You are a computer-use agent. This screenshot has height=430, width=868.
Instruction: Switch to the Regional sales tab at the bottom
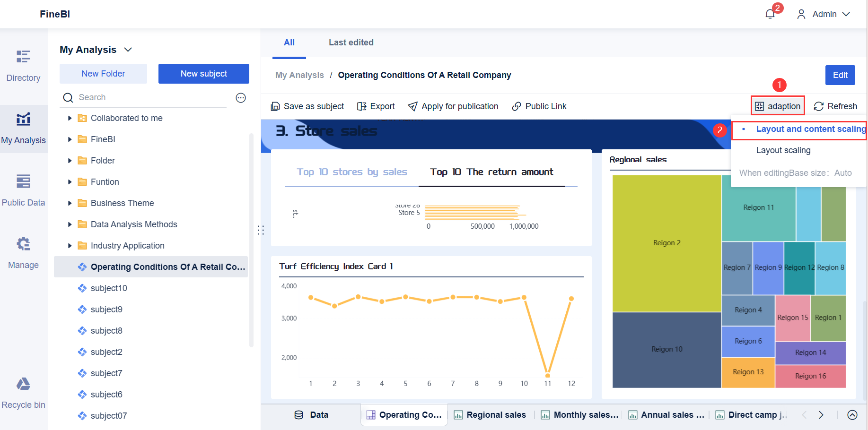tap(495, 414)
